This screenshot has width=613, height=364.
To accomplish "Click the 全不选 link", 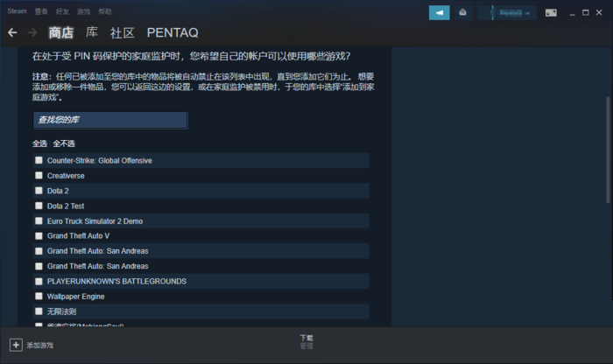I will (x=64, y=143).
